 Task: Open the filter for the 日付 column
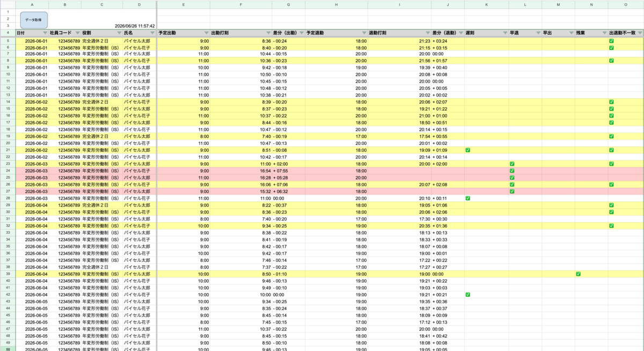pyautogui.click(x=45, y=33)
